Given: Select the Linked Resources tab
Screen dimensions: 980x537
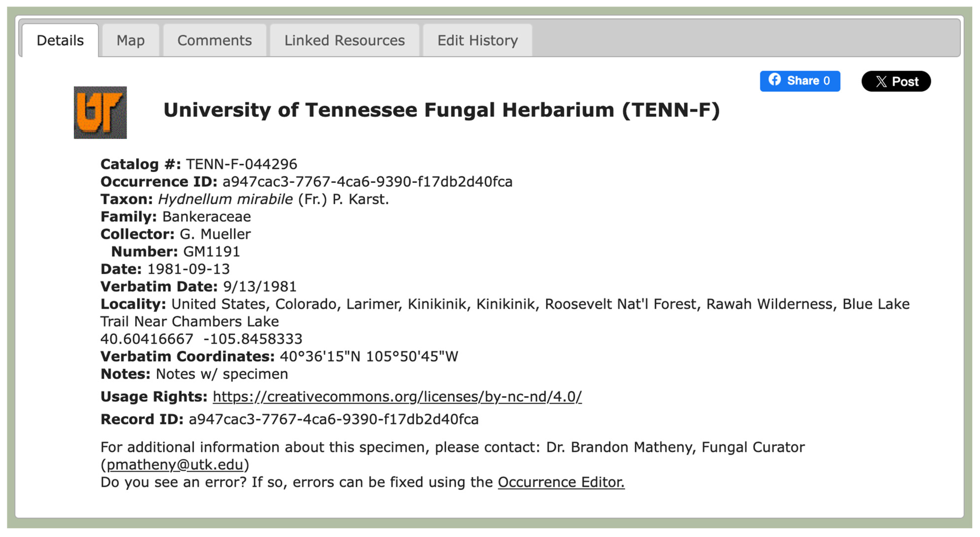Looking at the screenshot, I should (x=344, y=40).
